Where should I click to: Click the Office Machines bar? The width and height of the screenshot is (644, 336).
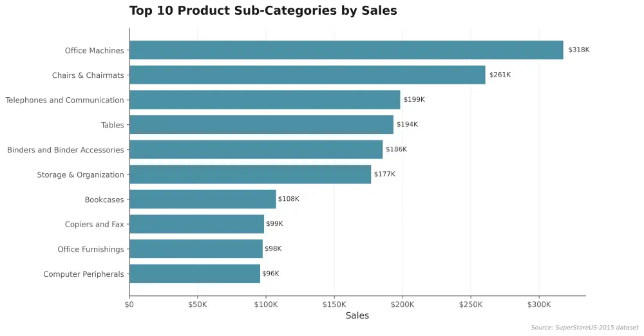(346, 50)
